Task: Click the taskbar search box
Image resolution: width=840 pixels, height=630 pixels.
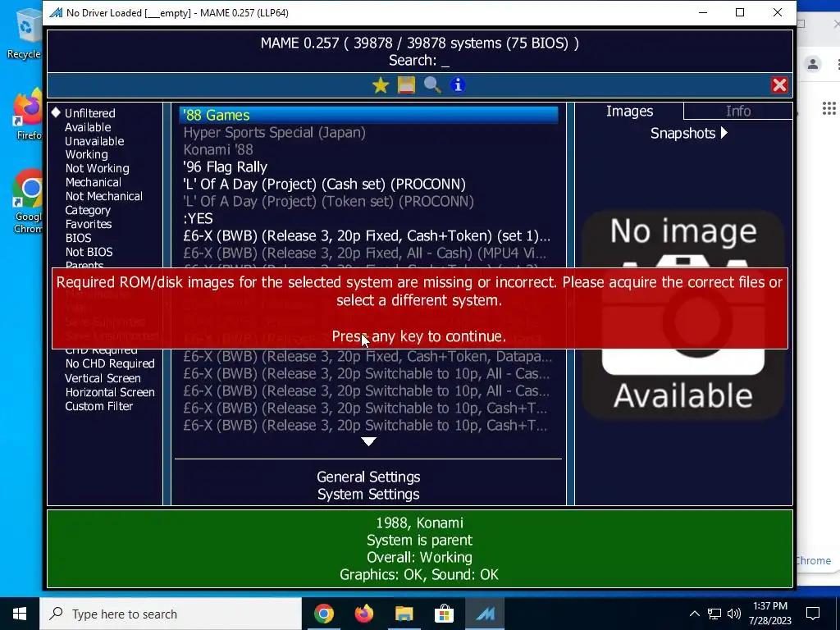Action: click(171, 614)
